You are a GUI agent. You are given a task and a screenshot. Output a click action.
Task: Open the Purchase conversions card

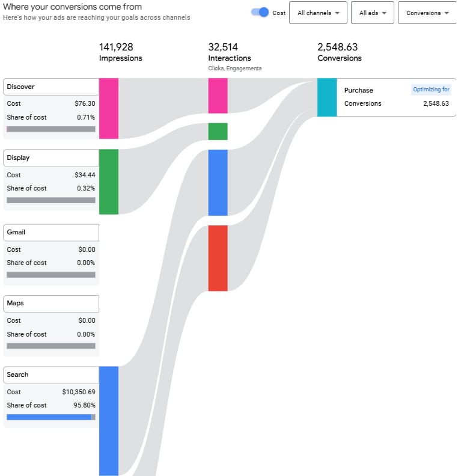click(x=396, y=97)
